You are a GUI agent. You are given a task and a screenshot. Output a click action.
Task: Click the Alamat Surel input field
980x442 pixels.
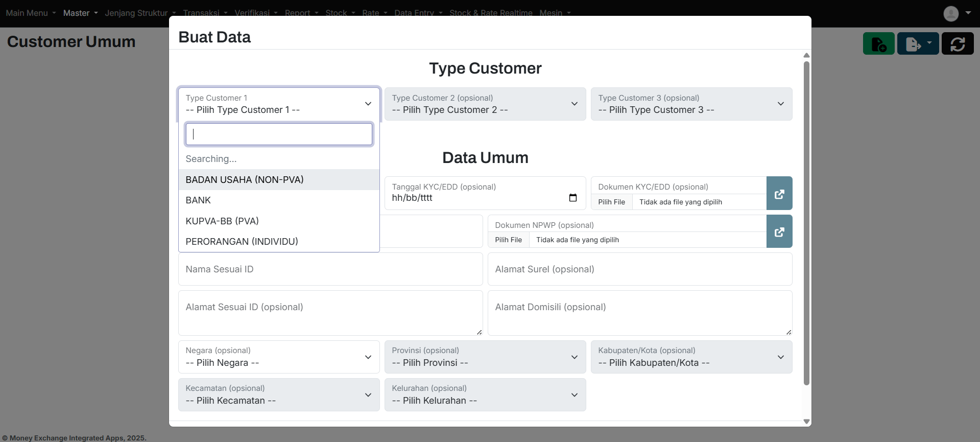tap(639, 269)
